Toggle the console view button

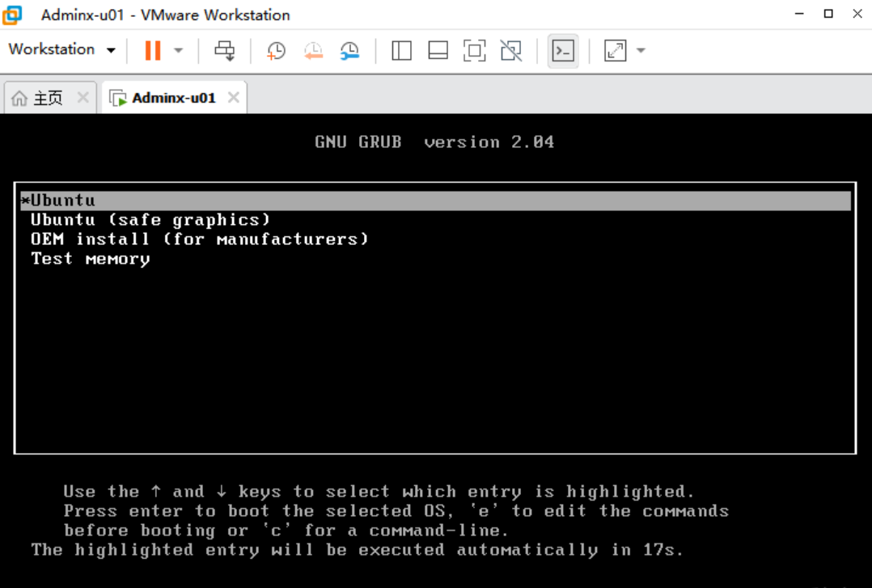(x=563, y=51)
